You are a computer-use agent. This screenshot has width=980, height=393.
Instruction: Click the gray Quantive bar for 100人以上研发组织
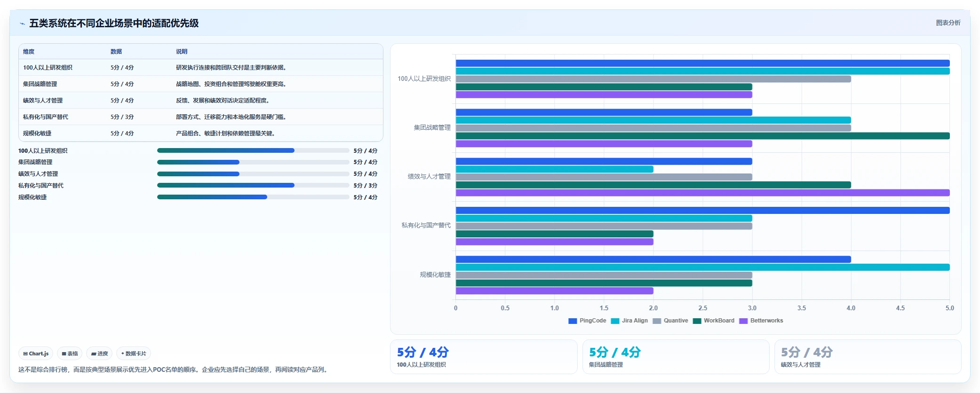[x=653, y=79]
